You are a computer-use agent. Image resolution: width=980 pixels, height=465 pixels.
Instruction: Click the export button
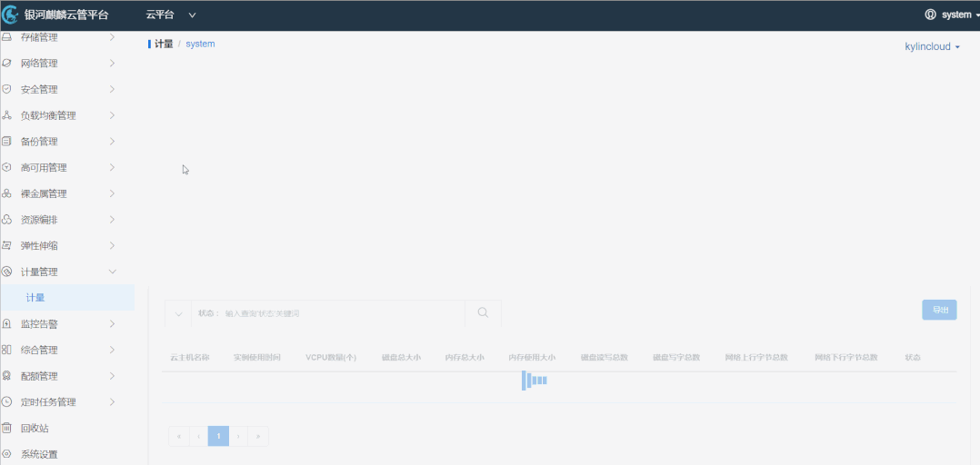tap(939, 310)
